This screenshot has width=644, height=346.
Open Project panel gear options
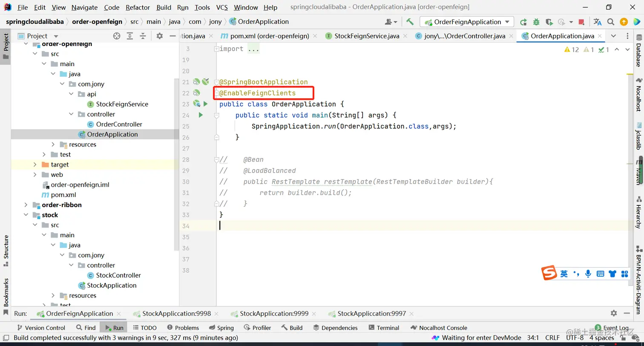160,36
